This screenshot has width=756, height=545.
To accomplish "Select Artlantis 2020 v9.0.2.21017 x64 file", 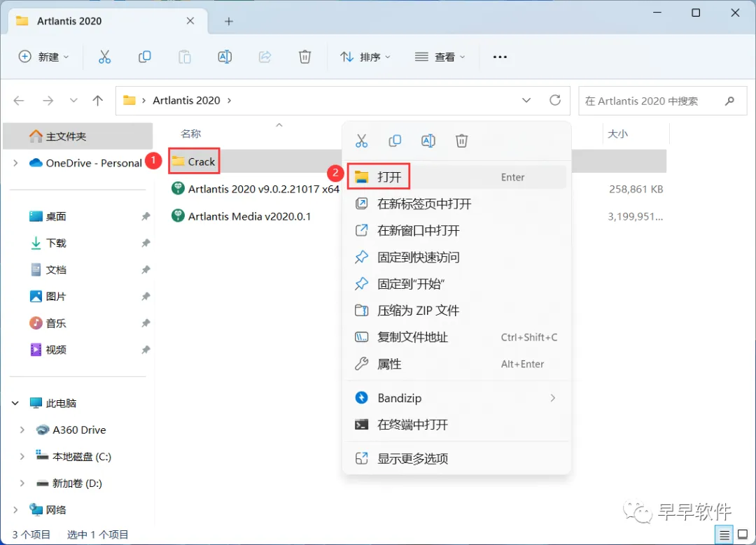I will tap(255, 189).
